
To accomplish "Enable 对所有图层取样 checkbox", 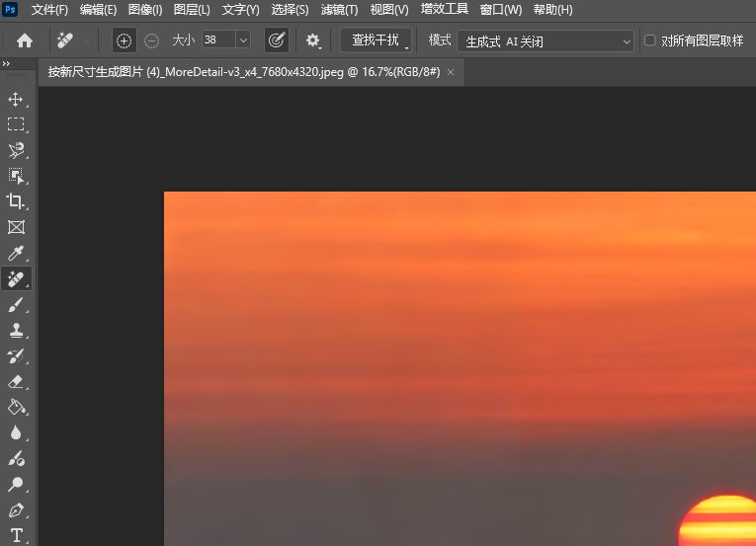I will 650,40.
